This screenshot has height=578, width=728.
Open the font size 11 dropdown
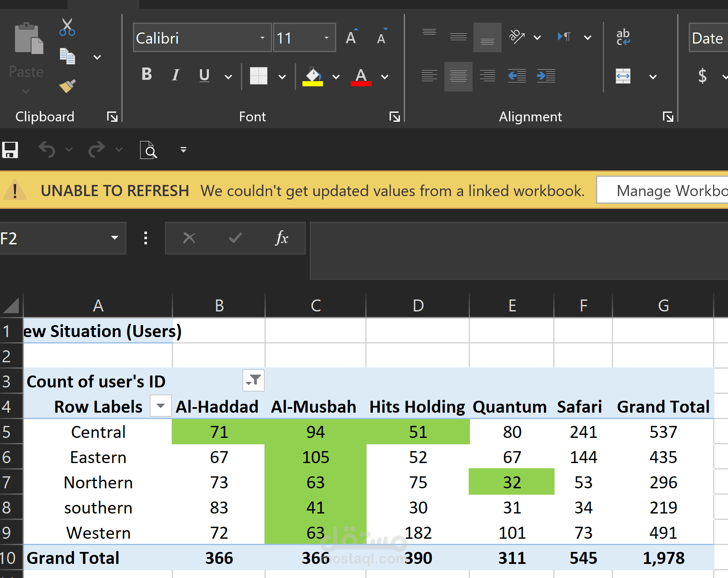coord(326,38)
